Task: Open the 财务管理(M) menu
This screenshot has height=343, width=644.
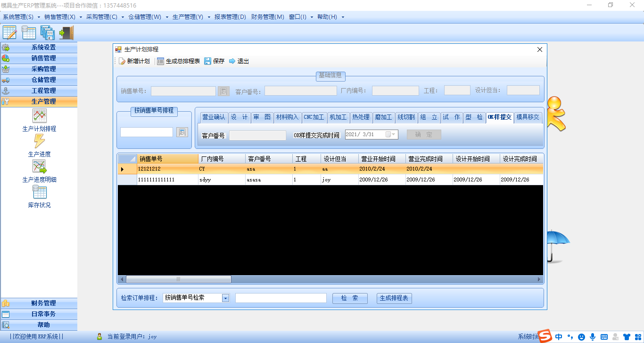Action: click(x=268, y=17)
